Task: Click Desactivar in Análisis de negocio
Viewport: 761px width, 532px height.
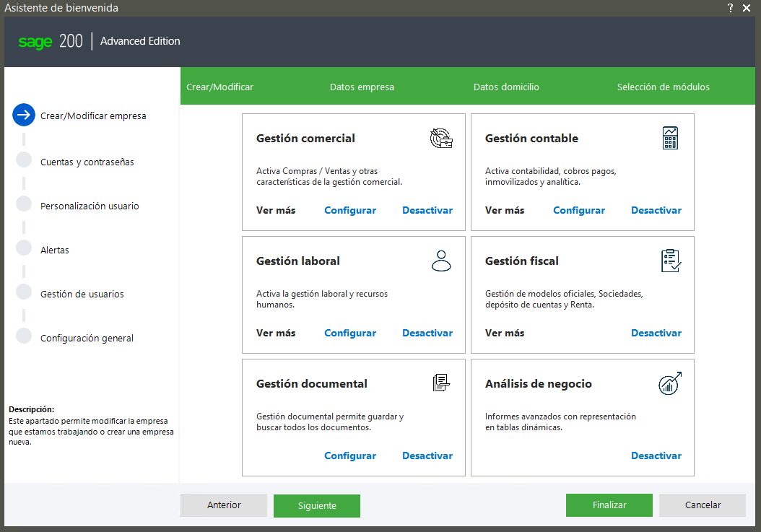Action: tap(656, 455)
